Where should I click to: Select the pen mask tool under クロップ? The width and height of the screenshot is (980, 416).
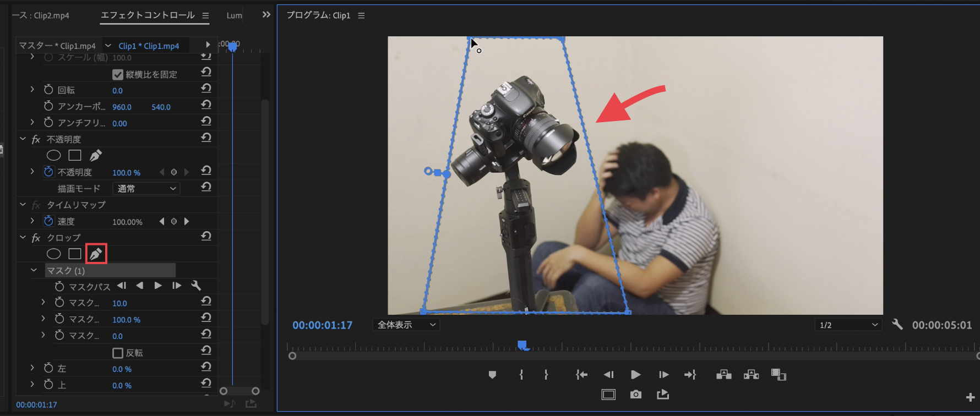click(96, 254)
